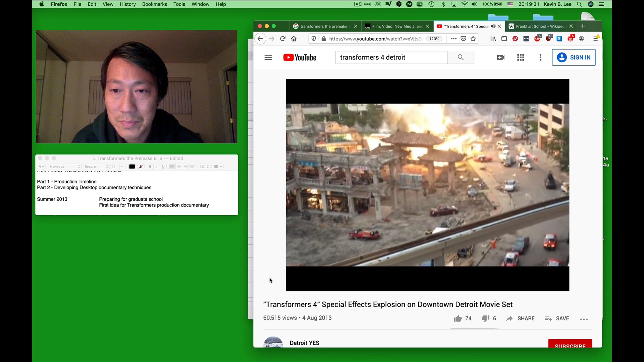Expand the font size 14 dropdown
This screenshot has width=644, height=362.
[x=122, y=167]
